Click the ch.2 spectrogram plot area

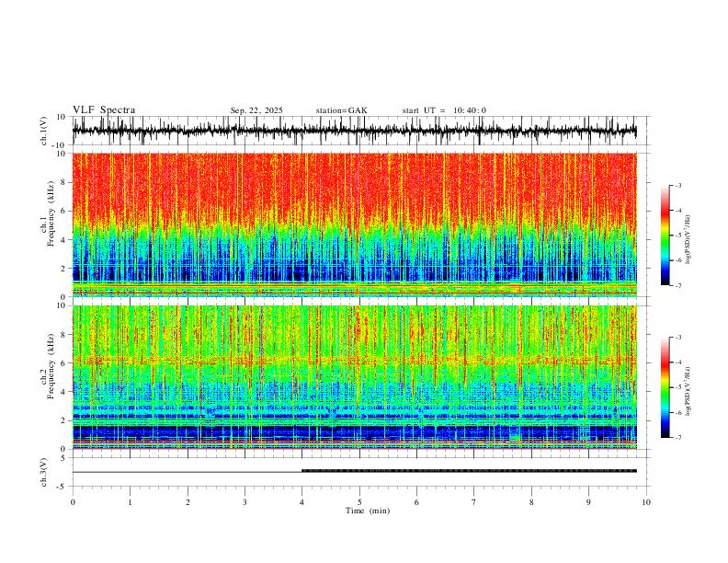tap(354, 377)
